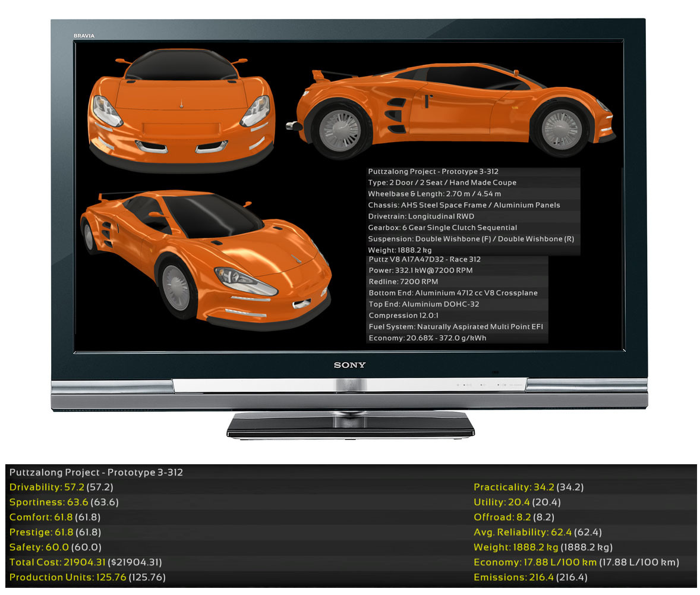Click the hood badge on the front view
Image resolution: width=700 pixels, height=595 pixels.
pos(180,105)
